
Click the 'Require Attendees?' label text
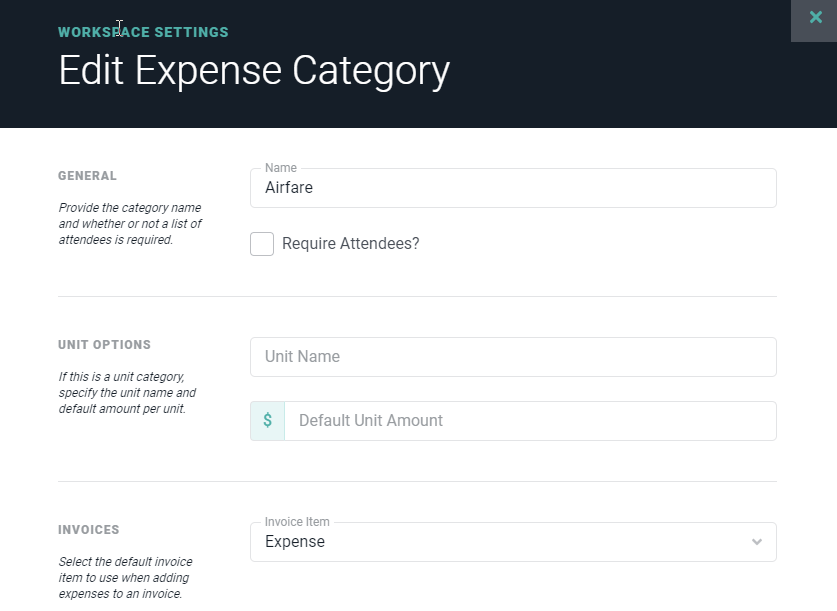[350, 244]
